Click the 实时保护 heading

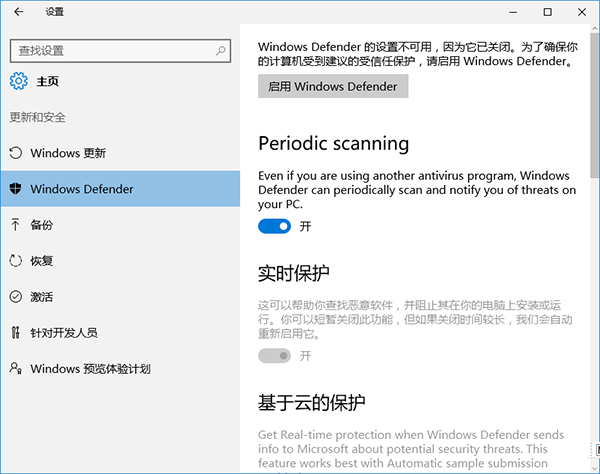(x=293, y=273)
